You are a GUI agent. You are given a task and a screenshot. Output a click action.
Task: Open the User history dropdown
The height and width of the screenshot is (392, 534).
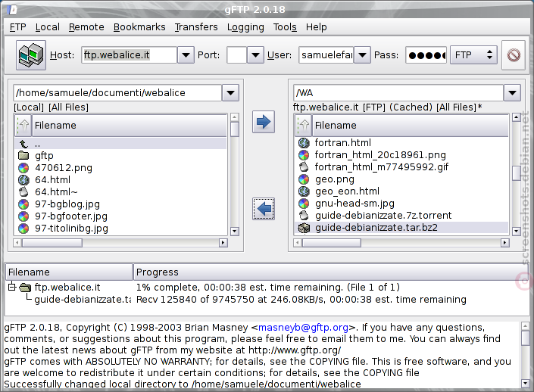tap(362, 55)
